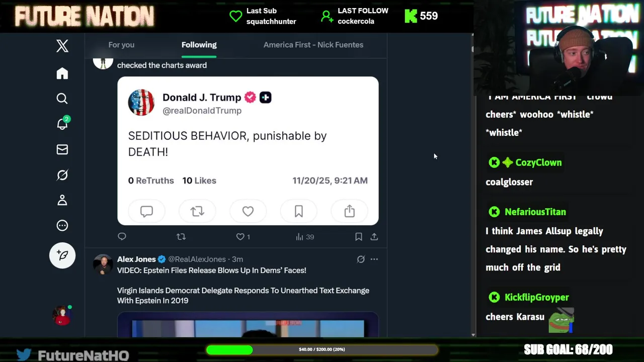Click Pepe emote in KickflipGroyper message
The image size is (644, 362).
(x=561, y=320)
